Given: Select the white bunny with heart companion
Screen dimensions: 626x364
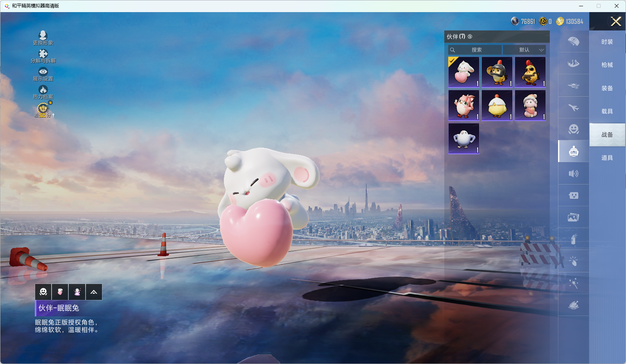Looking at the screenshot, I should pyautogui.click(x=464, y=72).
